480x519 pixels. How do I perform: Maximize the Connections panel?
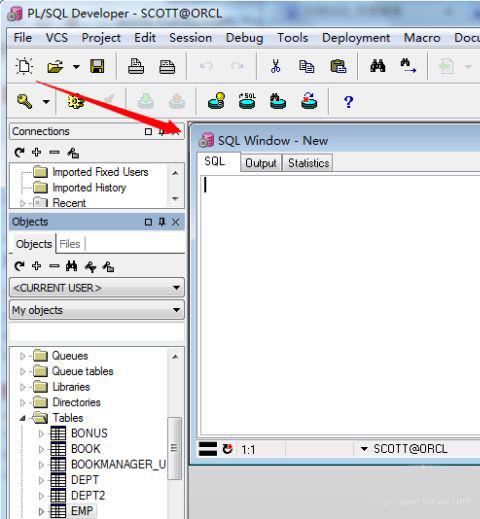pyautogui.click(x=148, y=132)
